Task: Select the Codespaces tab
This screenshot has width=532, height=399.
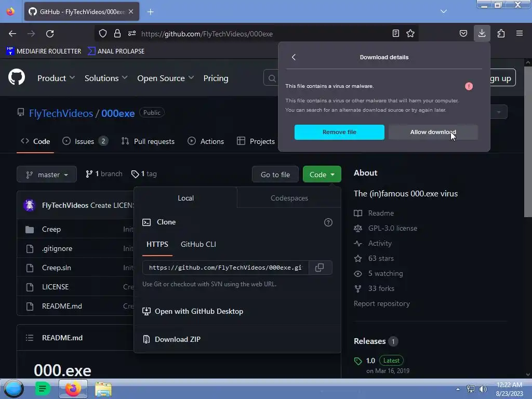Action: [x=289, y=198]
